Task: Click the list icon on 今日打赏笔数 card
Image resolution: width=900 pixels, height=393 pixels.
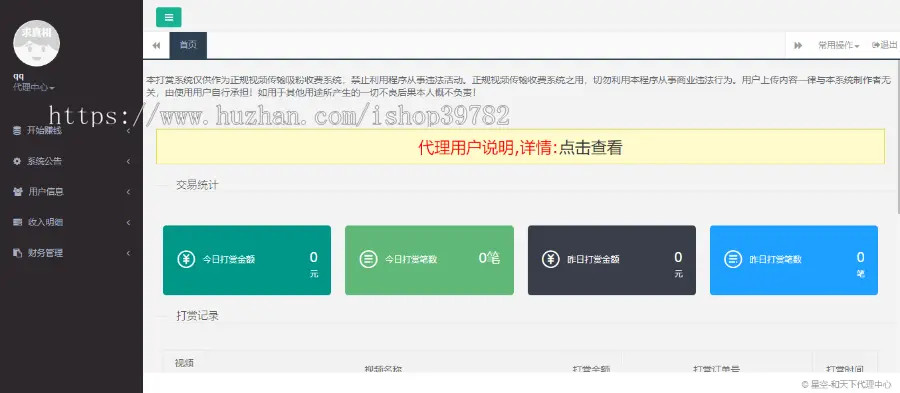Action: click(x=368, y=259)
